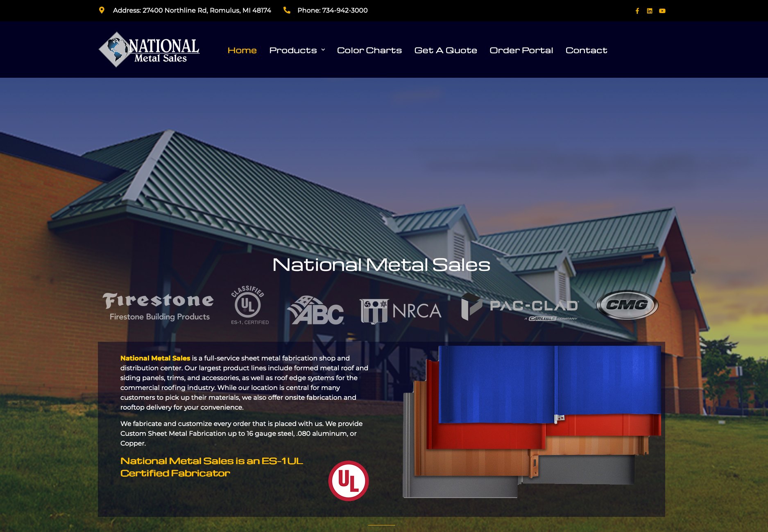Open the Facebook social icon
Image resolution: width=768 pixels, height=532 pixels.
tap(637, 11)
